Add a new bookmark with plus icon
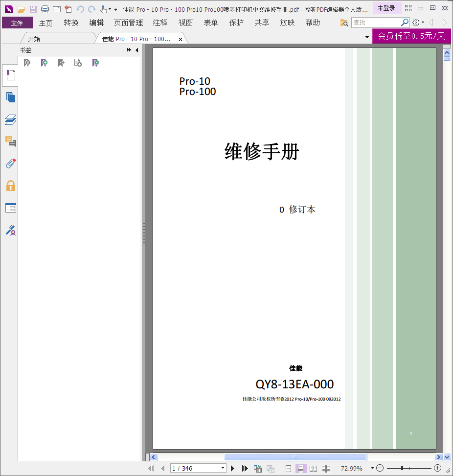 44,63
